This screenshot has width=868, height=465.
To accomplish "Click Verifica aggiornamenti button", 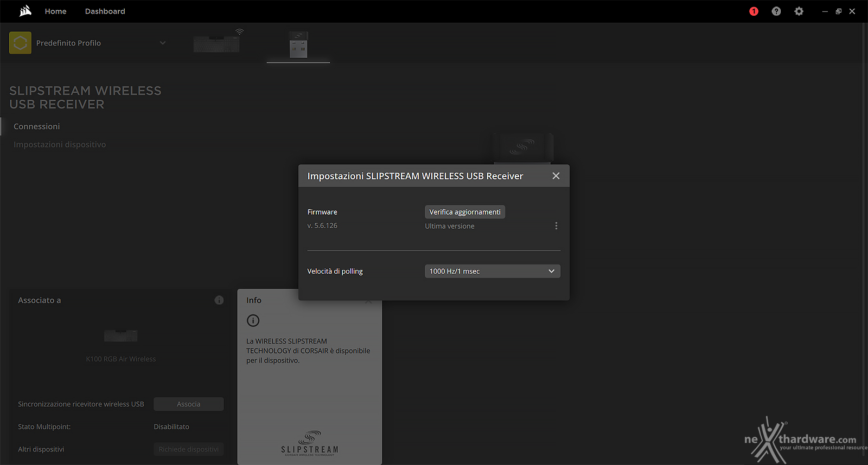I will (x=465, y=212).
